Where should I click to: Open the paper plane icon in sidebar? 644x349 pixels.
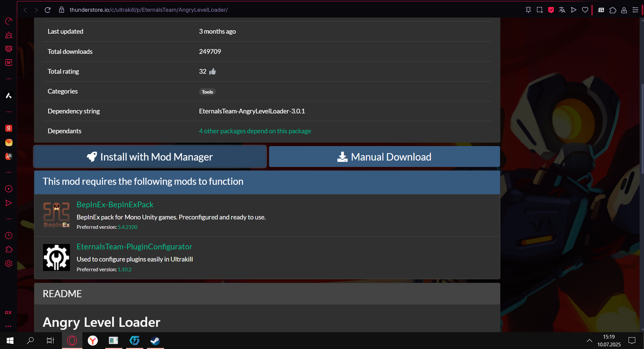[x=9, y=203]
